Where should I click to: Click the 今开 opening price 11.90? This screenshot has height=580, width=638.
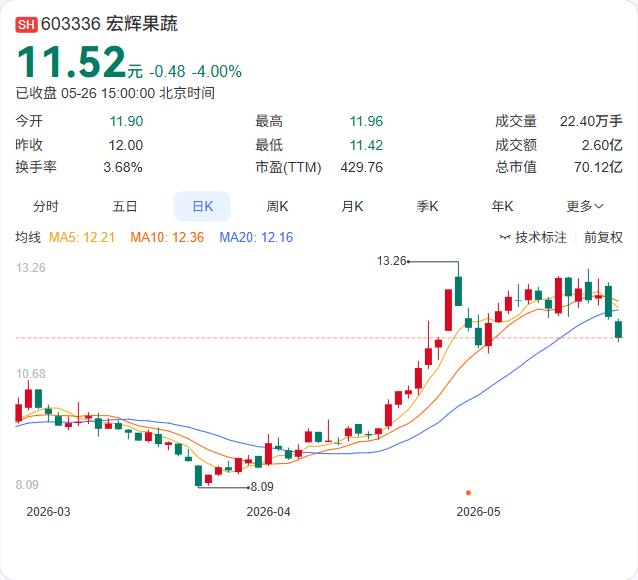click(126, 121)
